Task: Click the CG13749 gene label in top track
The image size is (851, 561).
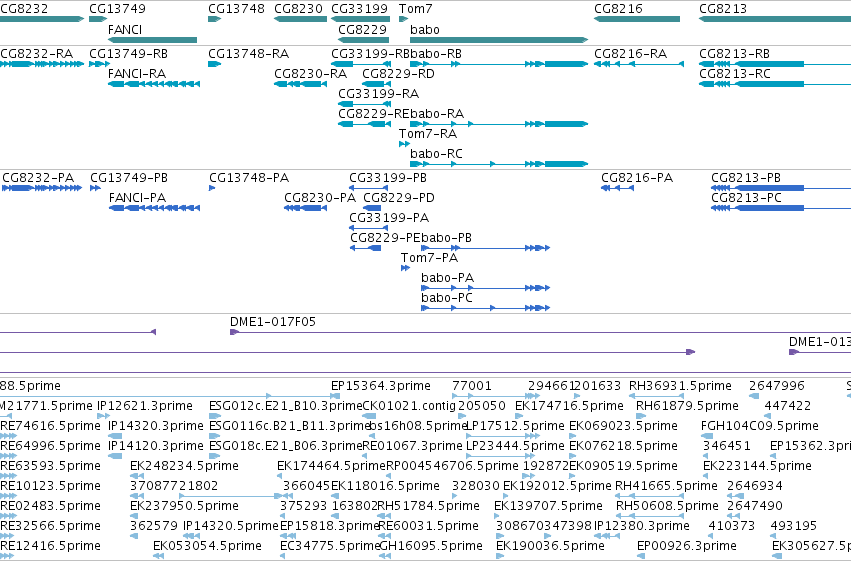Action: coord(117,9)
